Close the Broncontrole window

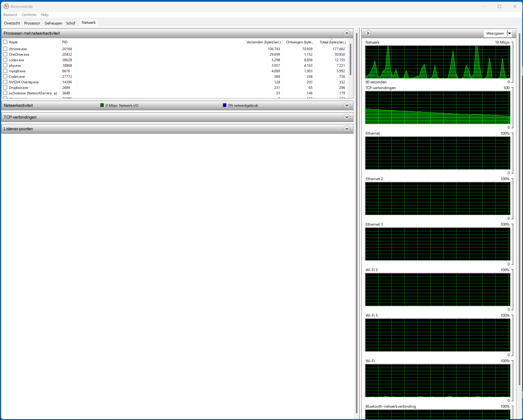[x=515, y=6]
